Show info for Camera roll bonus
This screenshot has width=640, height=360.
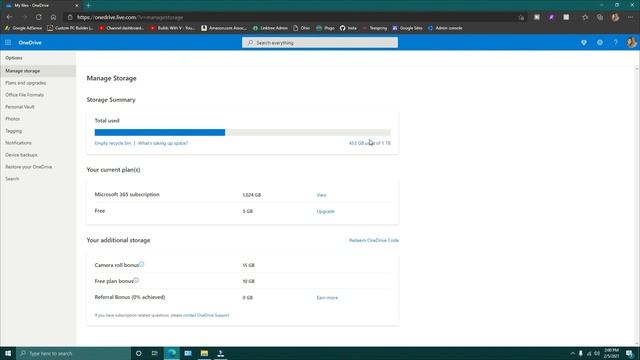(x=141, y=264)
